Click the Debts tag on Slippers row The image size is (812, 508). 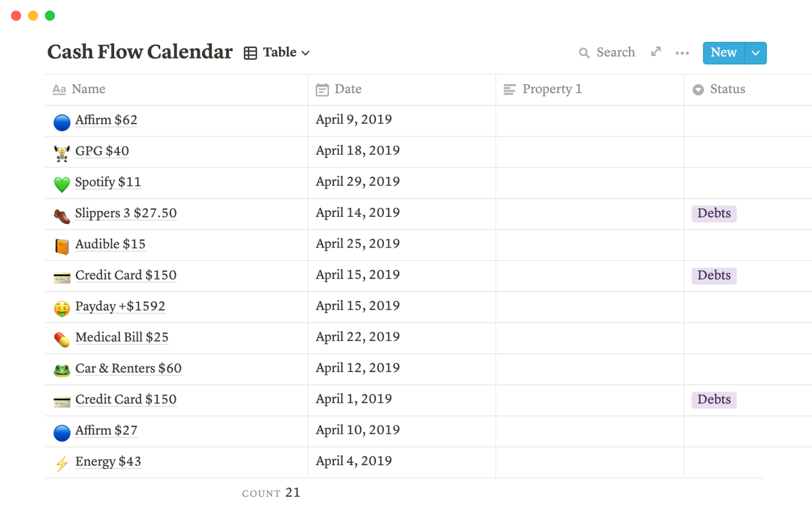714,213
